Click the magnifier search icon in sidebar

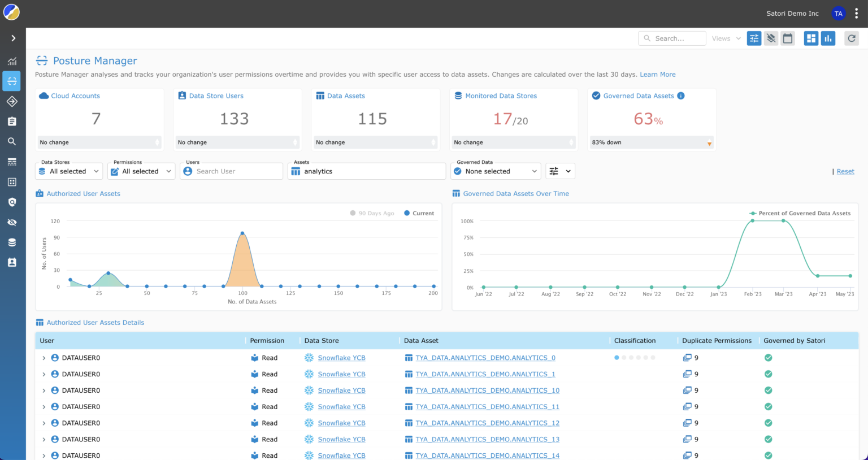pyautogui.click(x=12, y=142)
